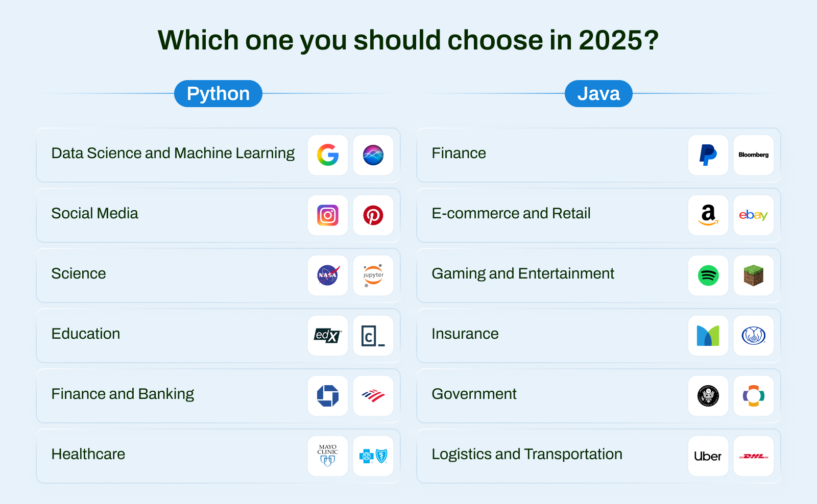
Task: Click the Data Science and Machine Learning label
Action: 173,153
